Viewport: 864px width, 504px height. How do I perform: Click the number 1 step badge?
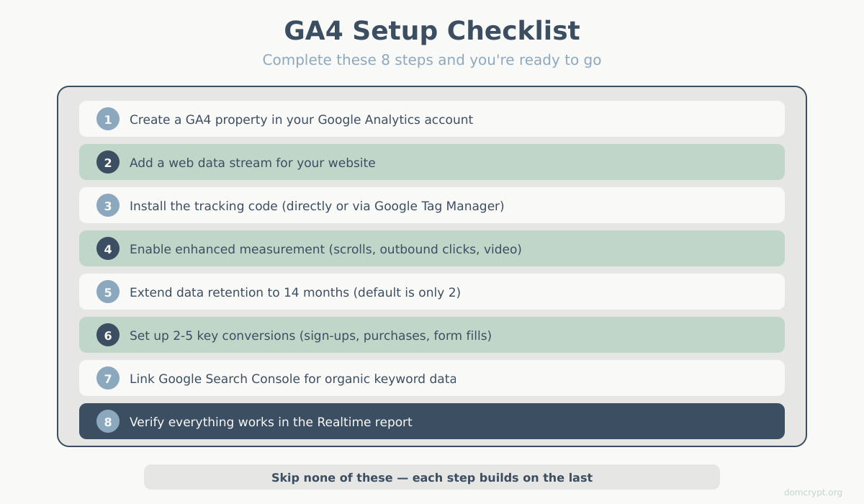(x=108, y=119)
